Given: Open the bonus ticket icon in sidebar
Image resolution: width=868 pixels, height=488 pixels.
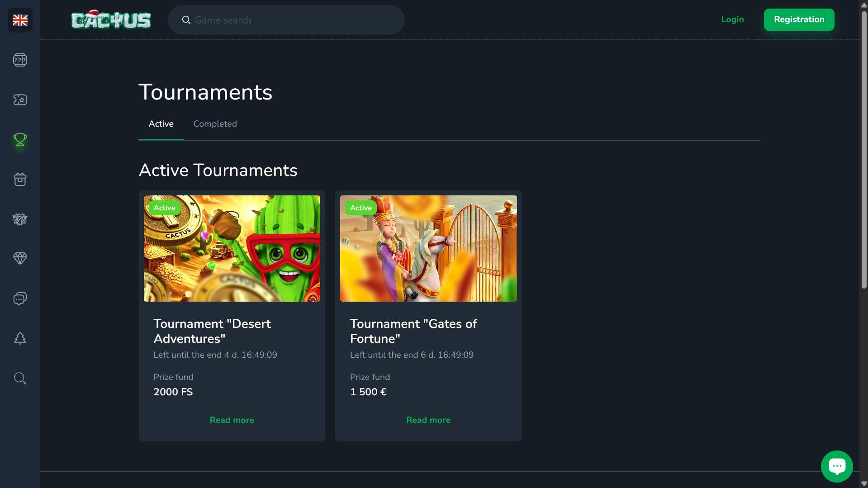Looking at the screenshot, I should 20,99.
